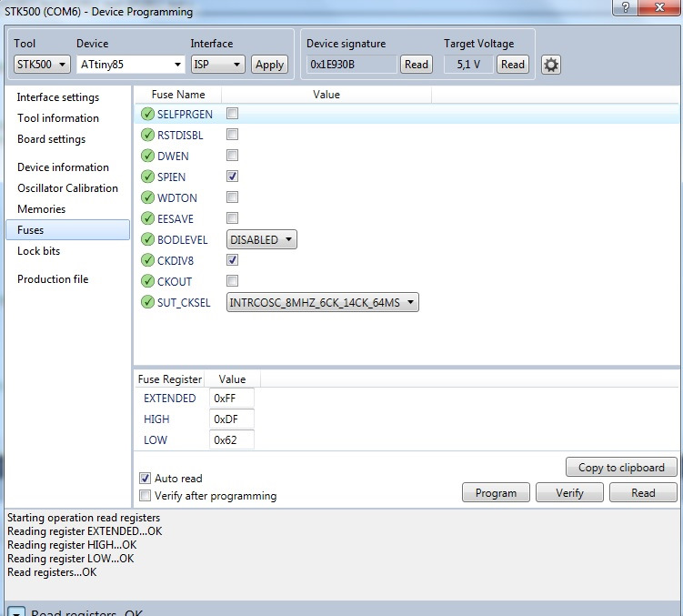Uncheck the CKDIV8 fuse checkbox

pyautogui.click(x=233, y=260)
